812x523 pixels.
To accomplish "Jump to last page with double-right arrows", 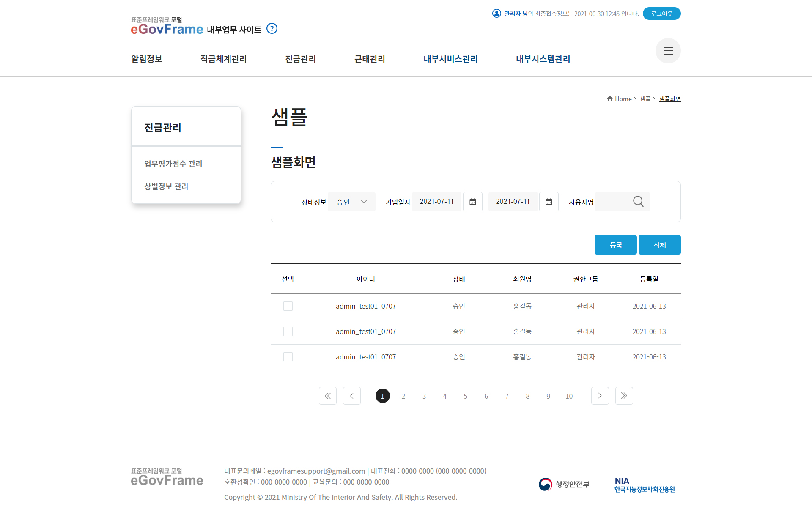I will tap(624, 396).
